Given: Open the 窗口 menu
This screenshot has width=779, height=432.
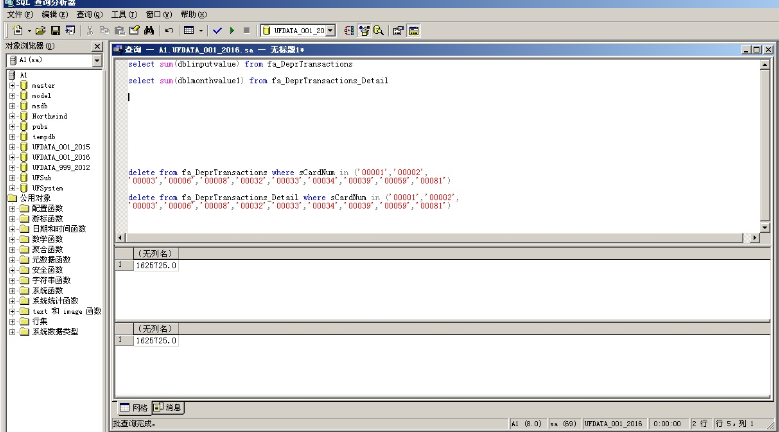Looking at the screenshot, I should tap(159, 14).
